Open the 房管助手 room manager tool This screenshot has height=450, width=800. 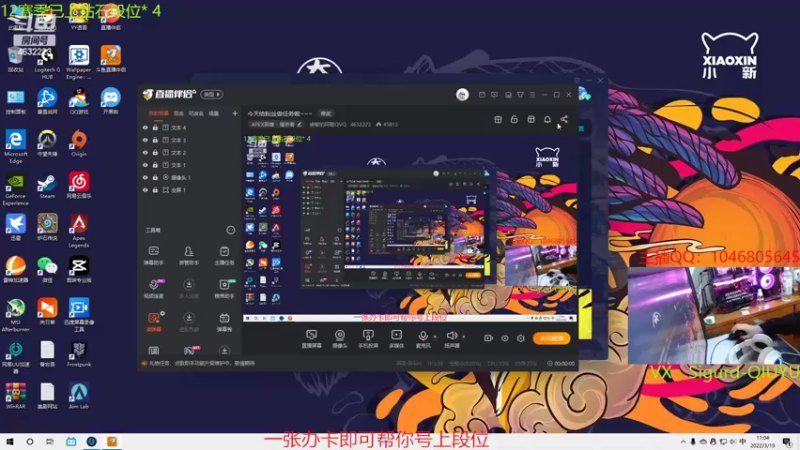pyautogui.click(x=189, y=256)
